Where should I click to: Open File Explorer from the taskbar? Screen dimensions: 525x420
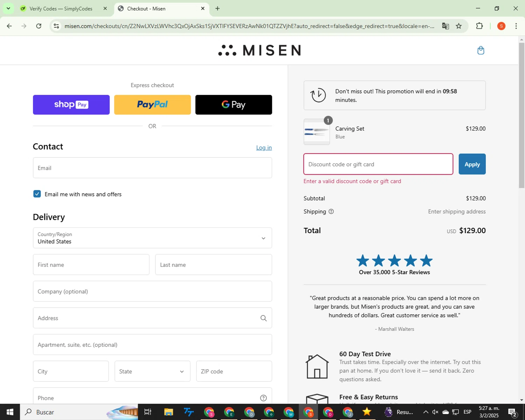click(169, 412)
